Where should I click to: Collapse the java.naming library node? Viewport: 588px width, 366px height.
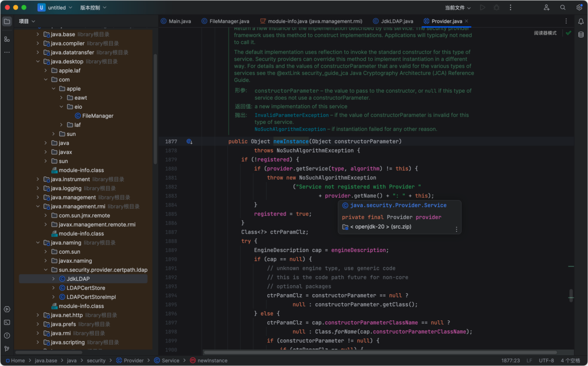tap(38, 243)
